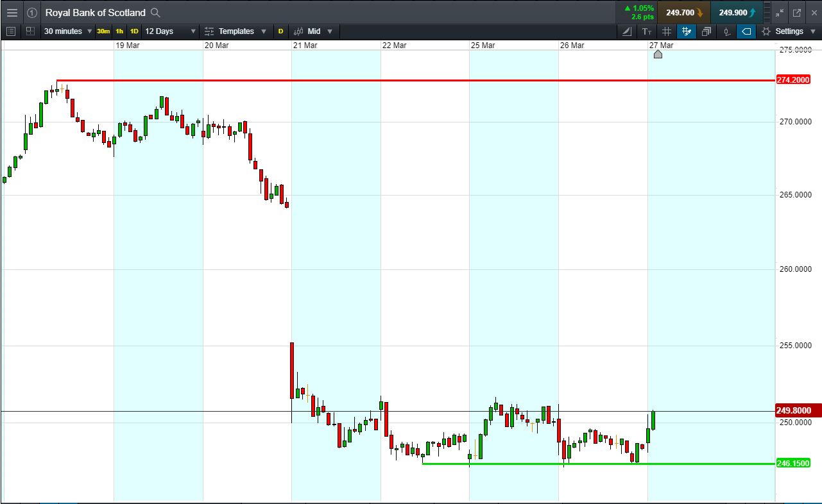Screen dimensions: 822x504
Task: Click the candle order-line icon
Action: pos(726,31)
